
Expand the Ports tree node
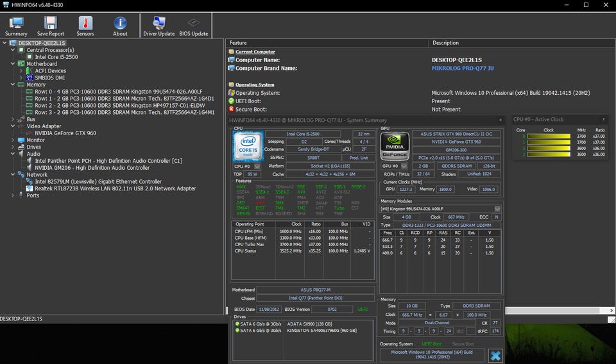(13, 195)
